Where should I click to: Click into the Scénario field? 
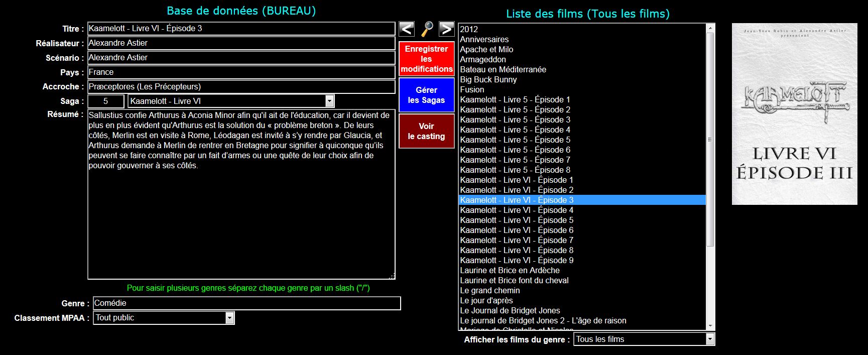click(241, 58)
